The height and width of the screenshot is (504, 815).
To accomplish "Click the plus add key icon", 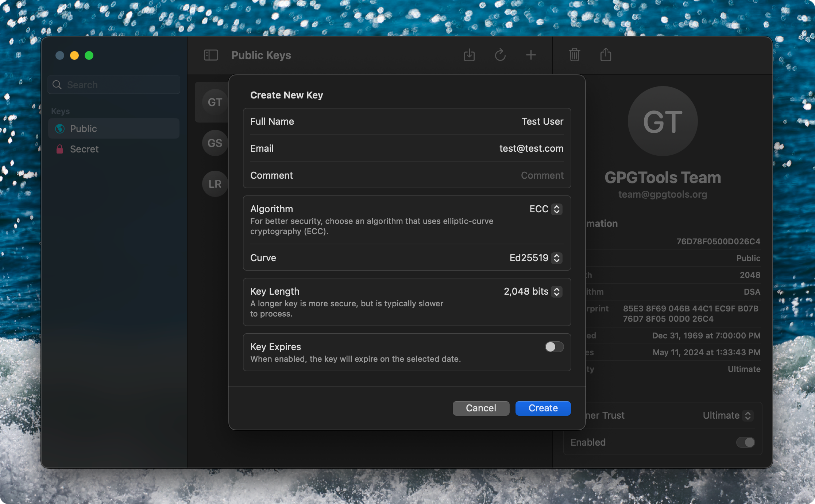I will coord(531,55).
